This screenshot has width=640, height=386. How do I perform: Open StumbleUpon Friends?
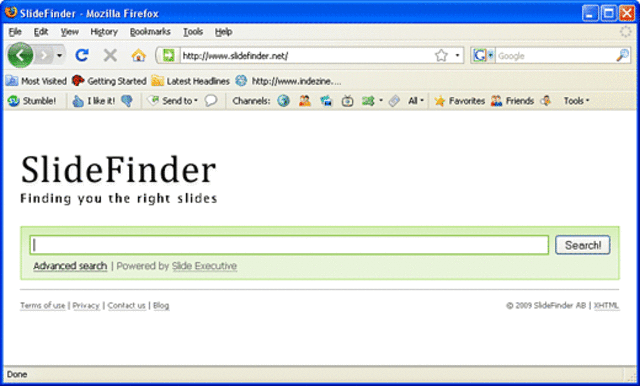[512, 101]
